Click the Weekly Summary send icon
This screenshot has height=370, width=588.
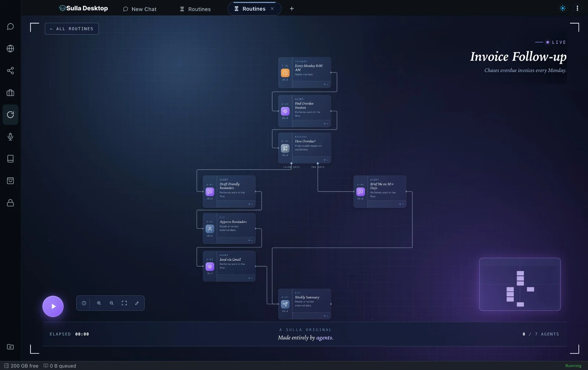click(285, 304)
